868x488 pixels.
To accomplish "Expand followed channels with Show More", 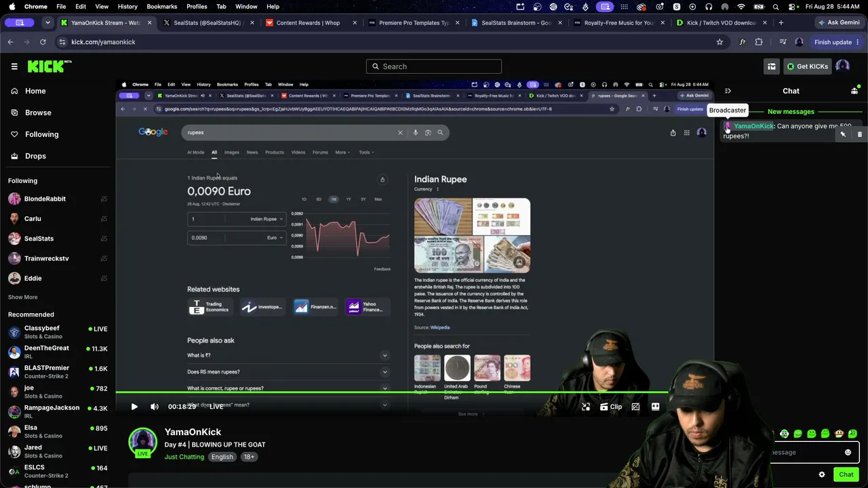I will (22, 297).
